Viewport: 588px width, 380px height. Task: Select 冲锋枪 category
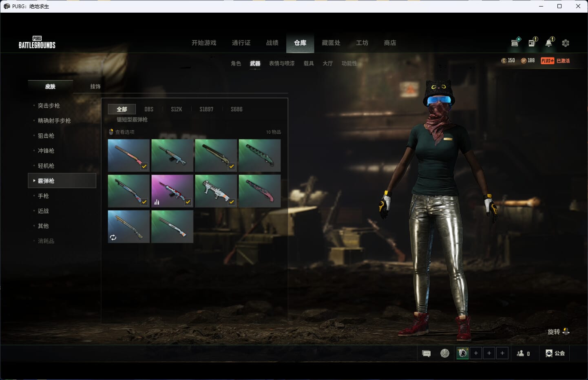46,151
